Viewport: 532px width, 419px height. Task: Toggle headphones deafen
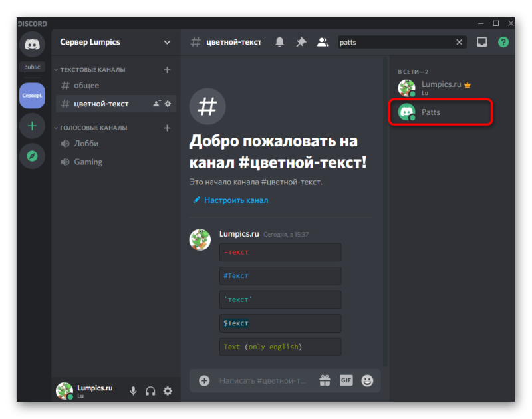pos(151,391)
